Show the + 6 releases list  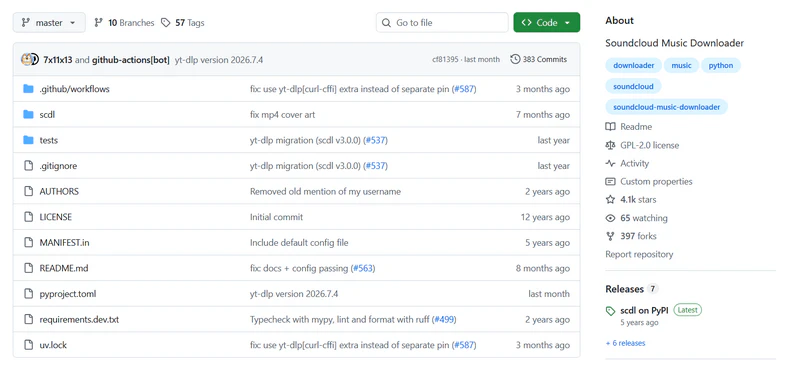626,343
